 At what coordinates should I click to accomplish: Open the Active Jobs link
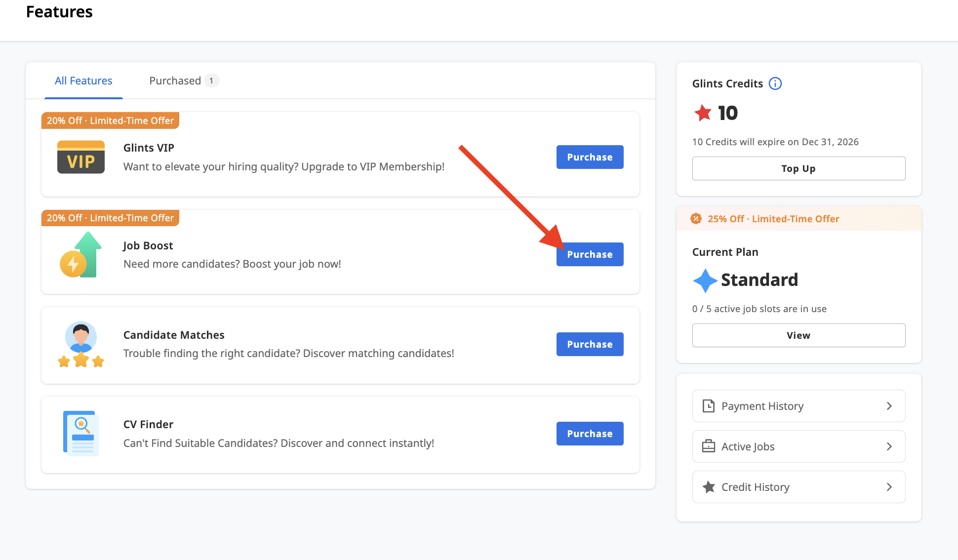pyautogui.click(x=798, y=446)
